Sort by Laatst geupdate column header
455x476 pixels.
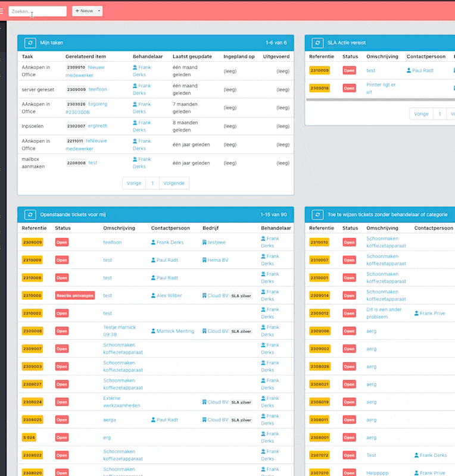pyautogui.click(x=192, y=57)
